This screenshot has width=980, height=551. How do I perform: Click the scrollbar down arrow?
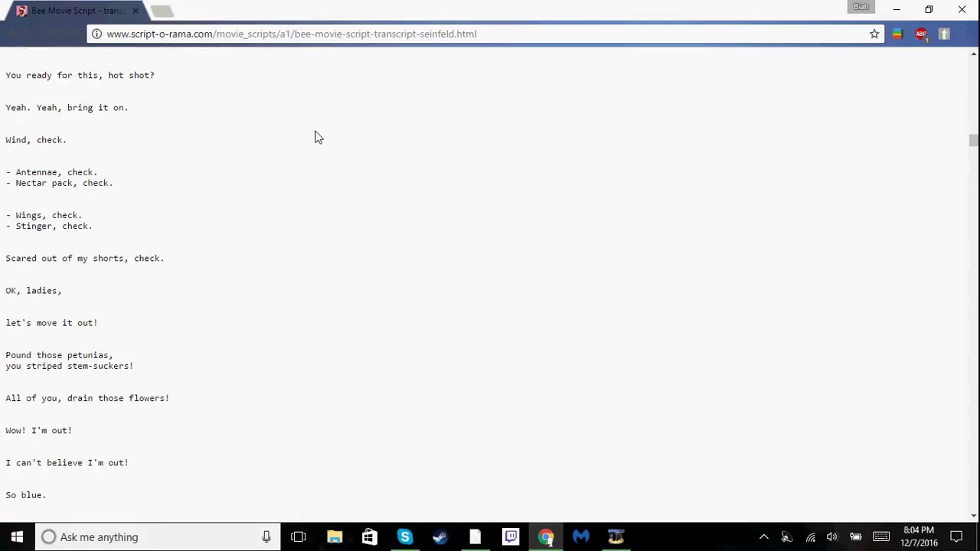pyautogui.click(x=974, y=516)
